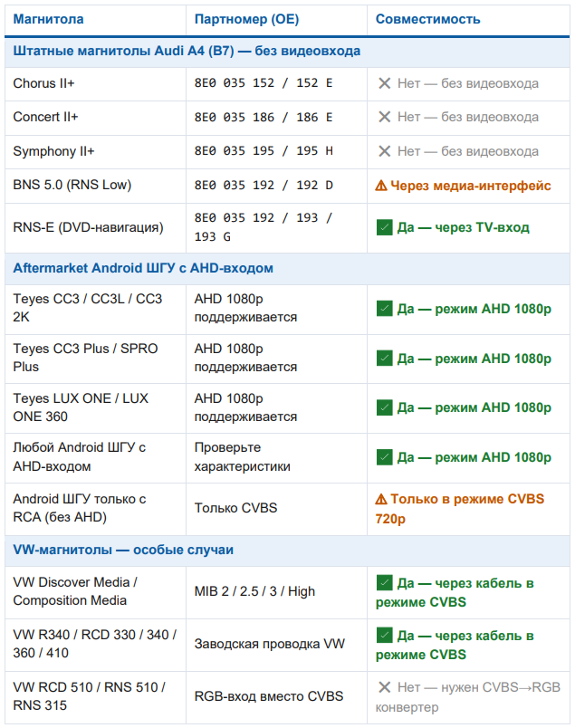Select part number 8E0 035 192 / 193 / 193 G
The image size is (575, 728).
264,227
